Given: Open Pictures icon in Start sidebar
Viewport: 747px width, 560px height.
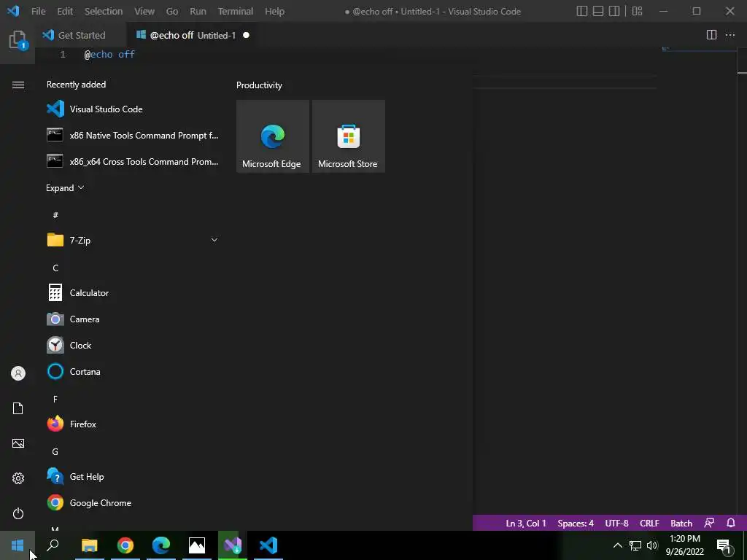Looking at the screenshot, I should tap(18, 443).
